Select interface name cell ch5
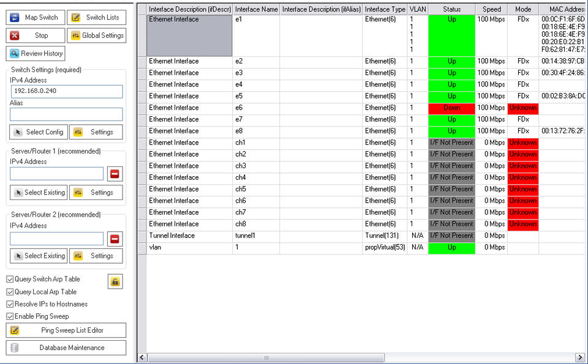This screenshot has width=588, height=364. pyautogui.click(x=256, y=189)
